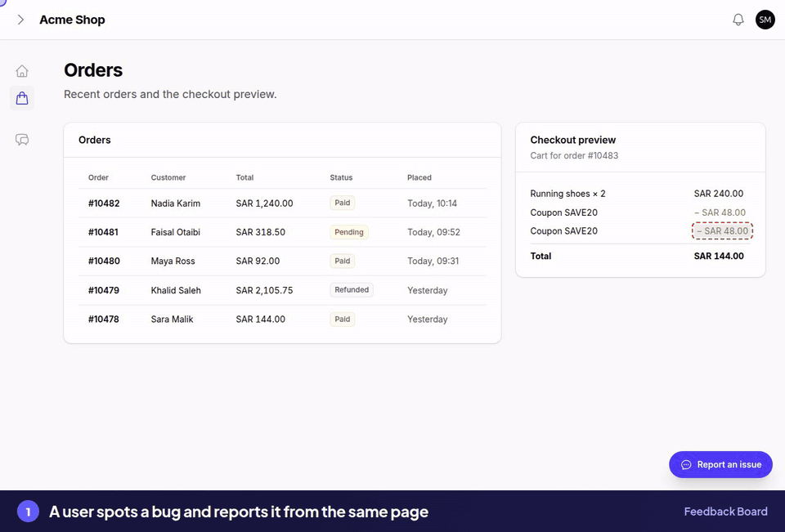Image resolution: width=785 pixels, height=532 pixels.
Task: Click the Customer column header
Action: coord(168,177)
